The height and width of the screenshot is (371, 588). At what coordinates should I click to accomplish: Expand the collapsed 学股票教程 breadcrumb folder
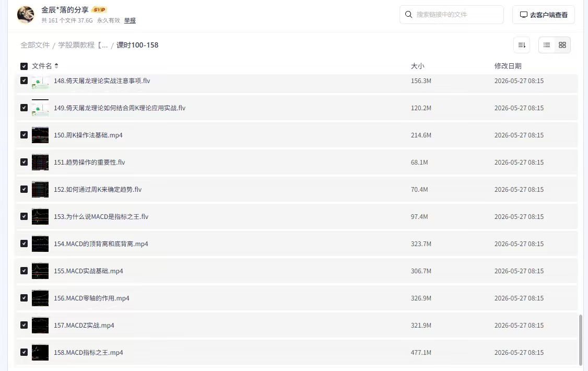83,45
